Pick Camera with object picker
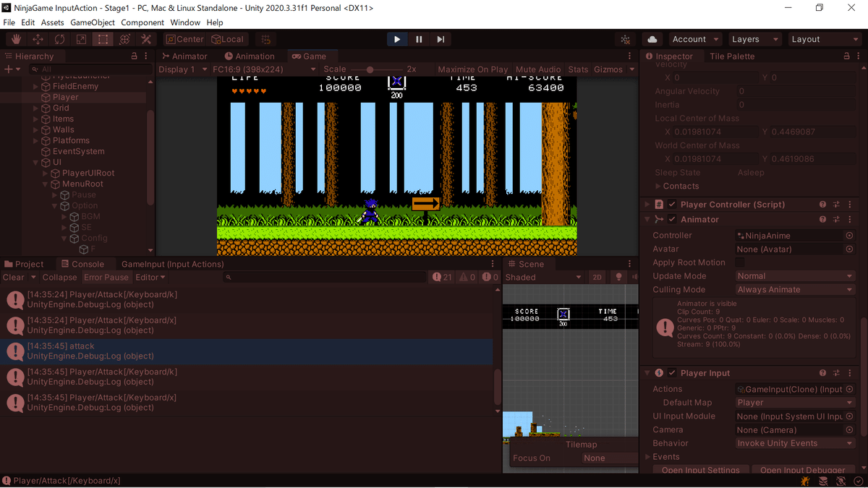 pyautogui.click(x=849, y=430)
